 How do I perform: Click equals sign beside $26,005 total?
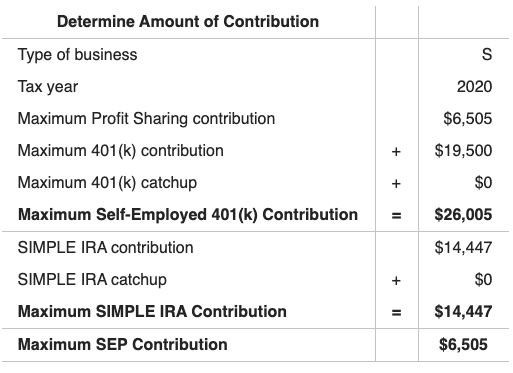(x=396, y=216)
